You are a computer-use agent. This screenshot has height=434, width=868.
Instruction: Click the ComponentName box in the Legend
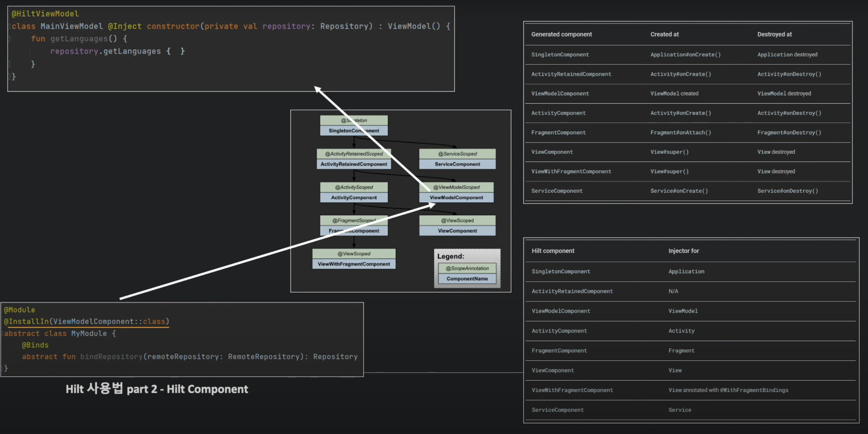467,279
